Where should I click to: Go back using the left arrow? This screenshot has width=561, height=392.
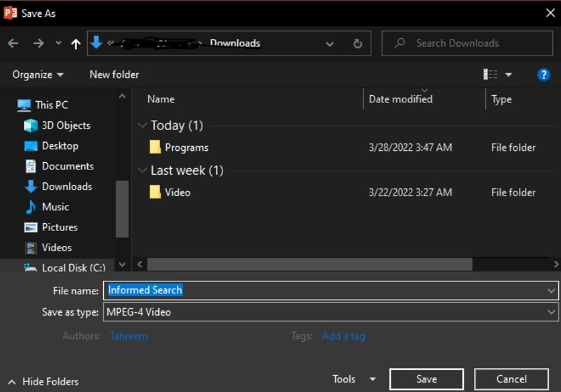pyautogui.click(x=13, y=44)
